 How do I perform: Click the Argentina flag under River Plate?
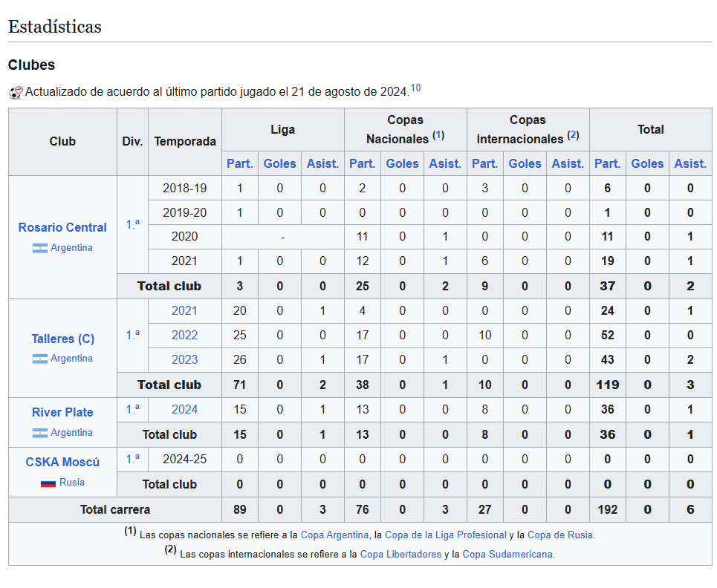click(x=40, y=433)
